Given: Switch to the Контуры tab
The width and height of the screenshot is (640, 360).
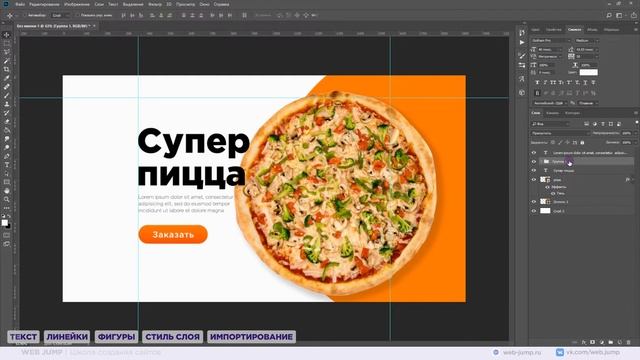Looking at the screenshot, I should (572, 113).
